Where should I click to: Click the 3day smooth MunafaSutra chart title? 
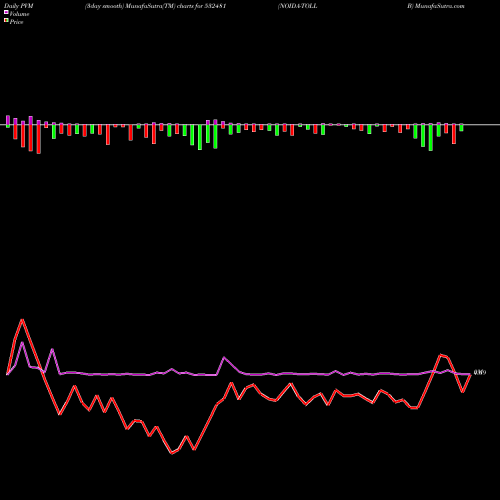(x=156, y=6)
